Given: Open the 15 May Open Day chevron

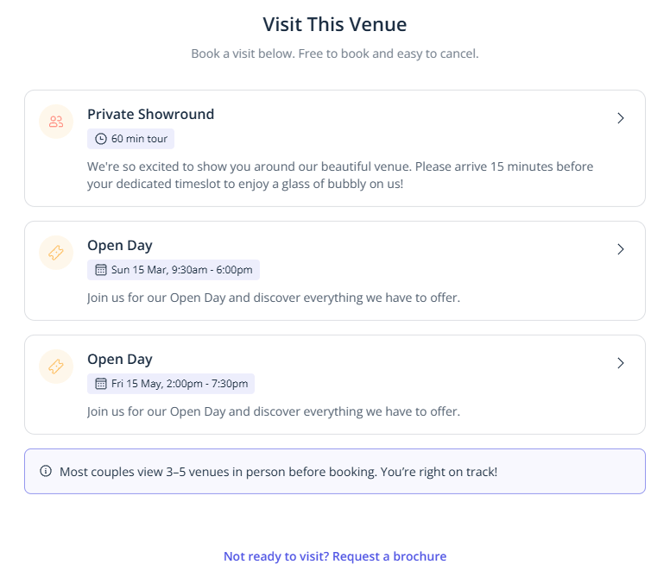Looking at the screenshot, I should [620, 363].
